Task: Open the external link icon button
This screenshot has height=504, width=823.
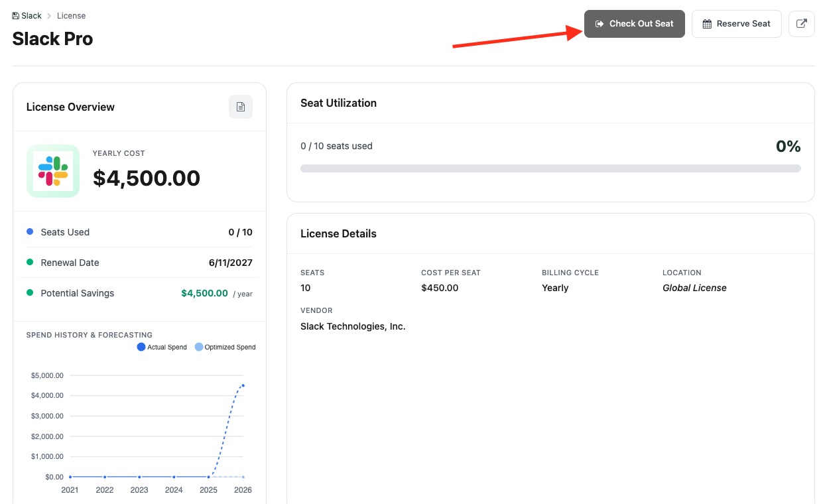Action: point(801,24)
